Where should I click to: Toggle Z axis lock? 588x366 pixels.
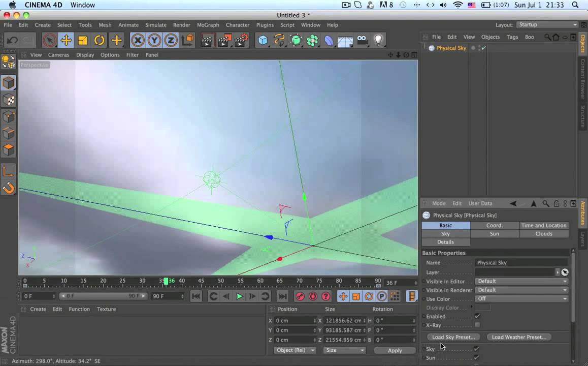(x=171, y=40)
